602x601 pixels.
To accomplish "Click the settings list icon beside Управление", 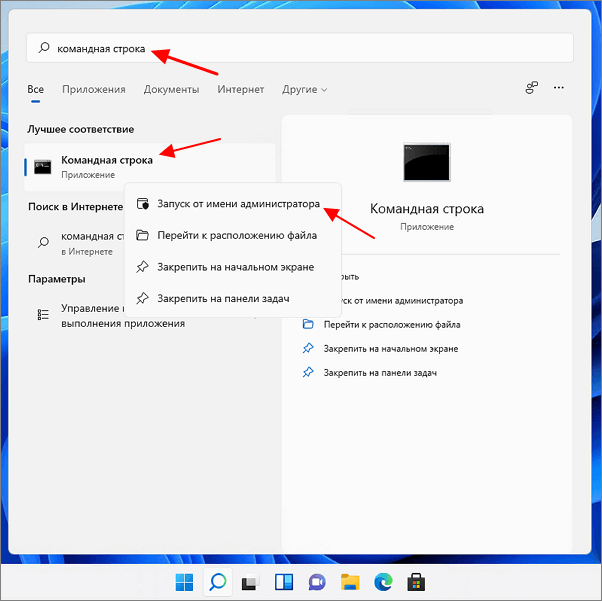I will (x=43, y=315).
